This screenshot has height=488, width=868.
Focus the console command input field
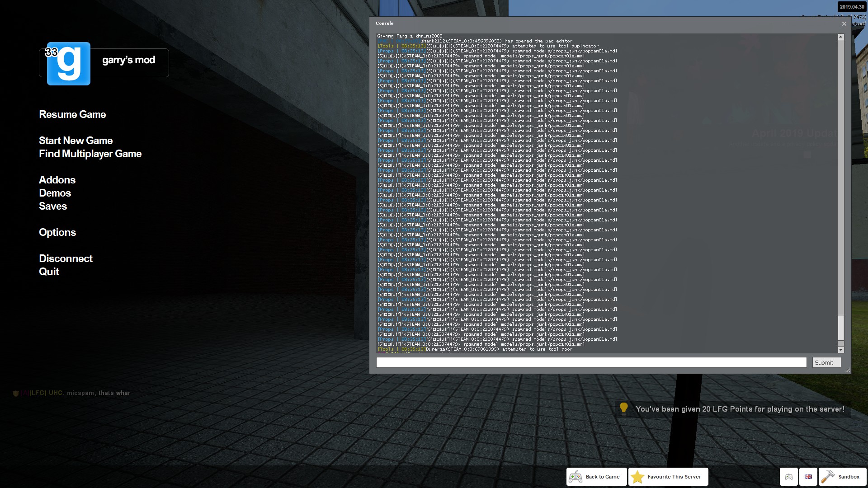click(x=591, y=362)
